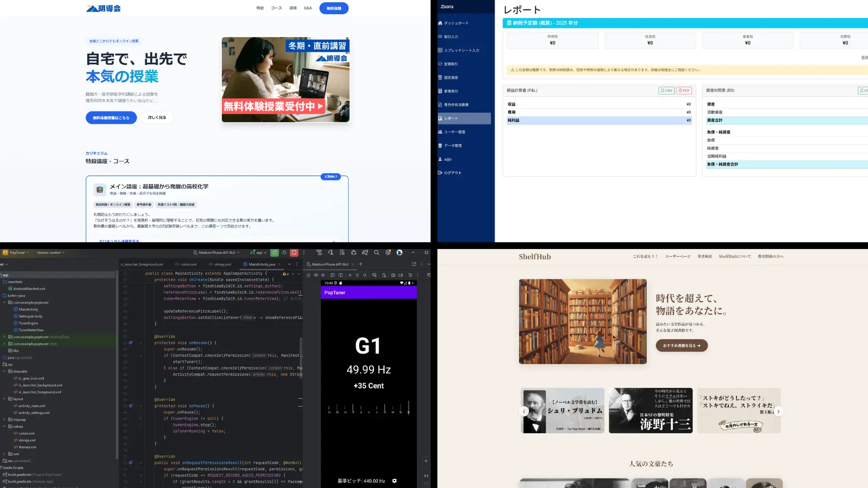Advance ShelfHub carousel with right arrow
The height and width of the screenshot is (488, 868).
point(778,411)
